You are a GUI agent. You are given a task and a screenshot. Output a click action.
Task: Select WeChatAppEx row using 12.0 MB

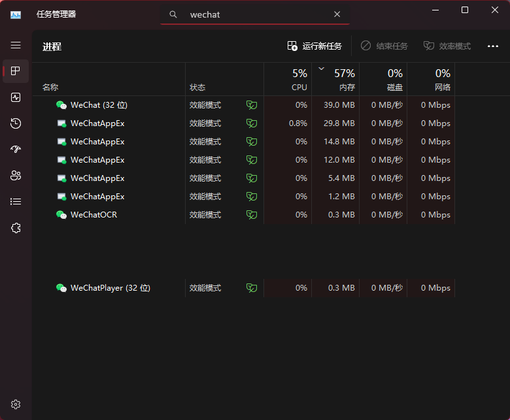pyautogui.click(x=244, y=160)
